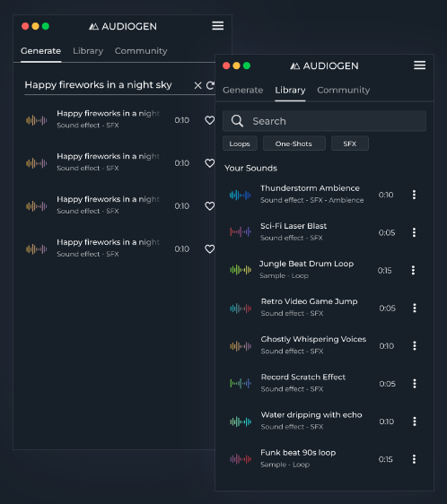Click AUDIOGEN logo in Generate window
This screenshot has height=504, width=447.
[123, 26]
